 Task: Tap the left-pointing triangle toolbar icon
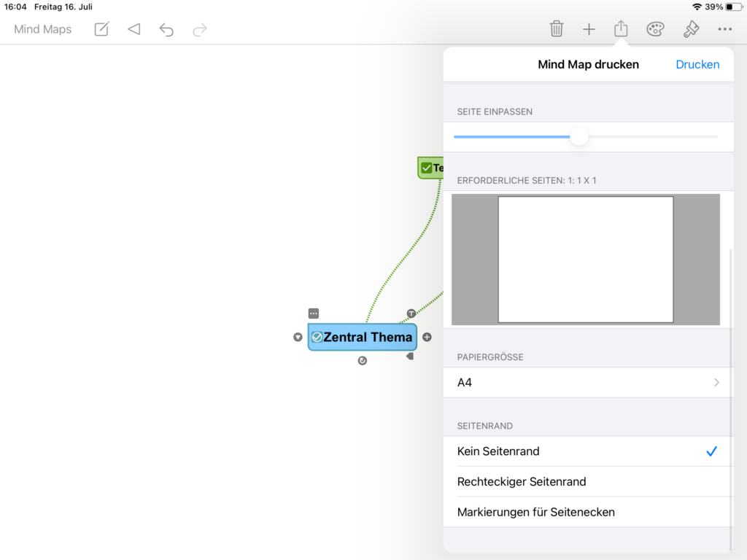[x=133, y=29]
